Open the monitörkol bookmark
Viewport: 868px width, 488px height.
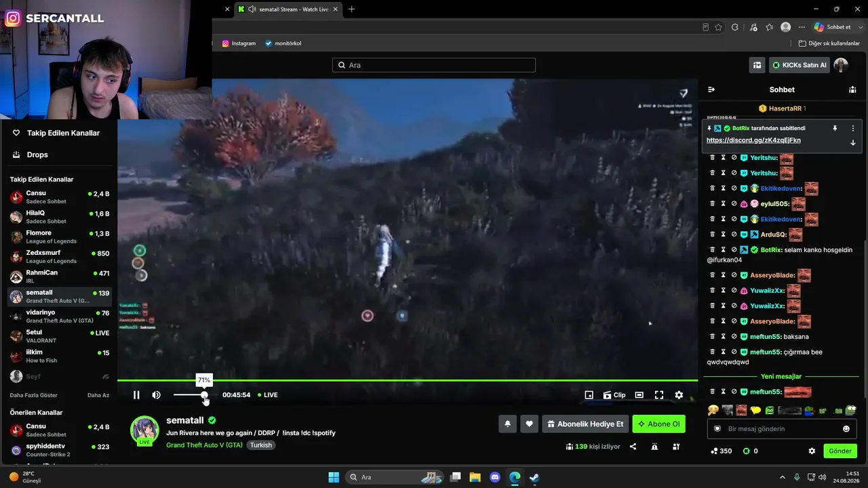click(x=283, y=43)
